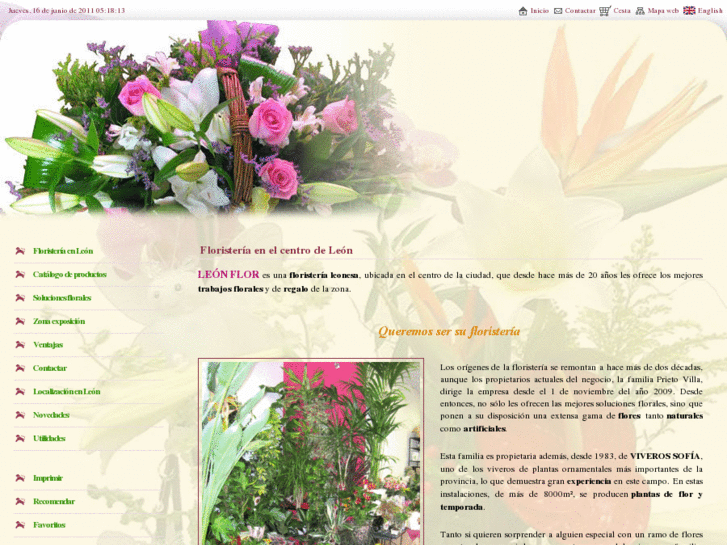Click the heading Floristería en el centro de León

tap(276, 250)
